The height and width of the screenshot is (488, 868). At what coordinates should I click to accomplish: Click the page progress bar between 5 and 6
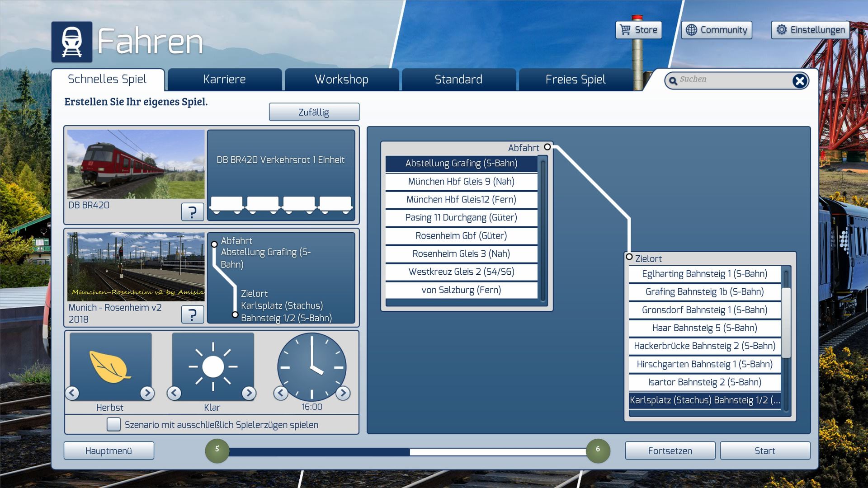407,451
